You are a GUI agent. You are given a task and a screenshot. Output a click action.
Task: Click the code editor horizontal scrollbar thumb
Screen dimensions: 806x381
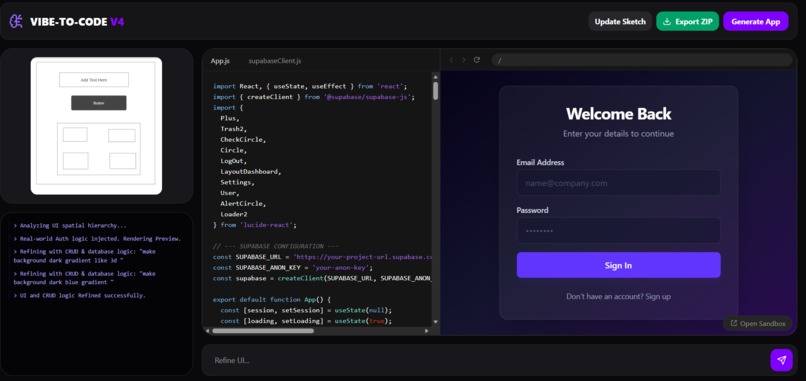click(x=263, y=331)
